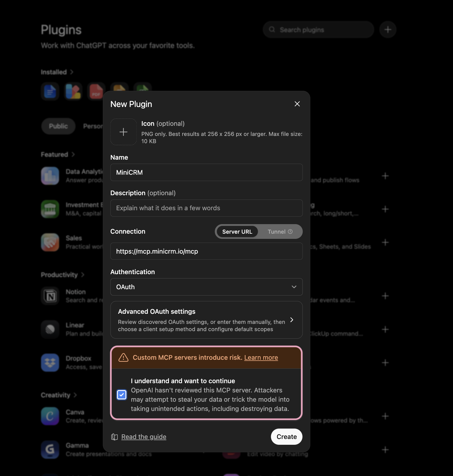Open the Authentication OAuth dropdown

[x=207, y=287]
